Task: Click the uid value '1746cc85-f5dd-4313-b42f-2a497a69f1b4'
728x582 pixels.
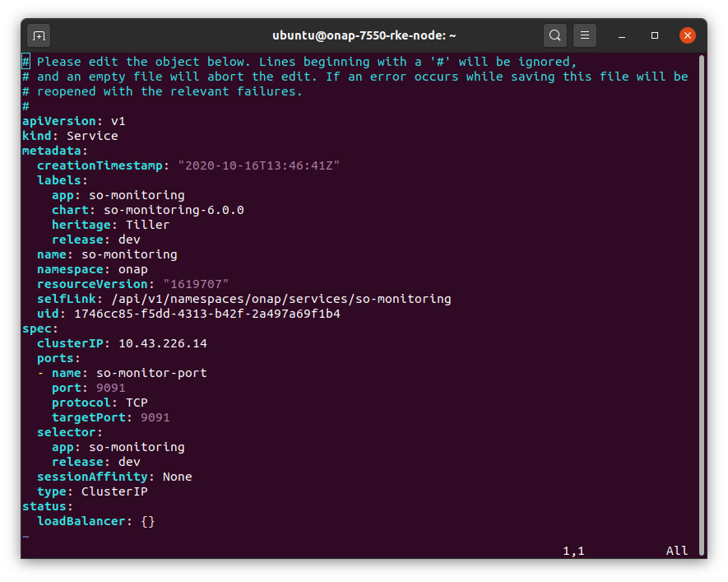Action: pos(207,314)
